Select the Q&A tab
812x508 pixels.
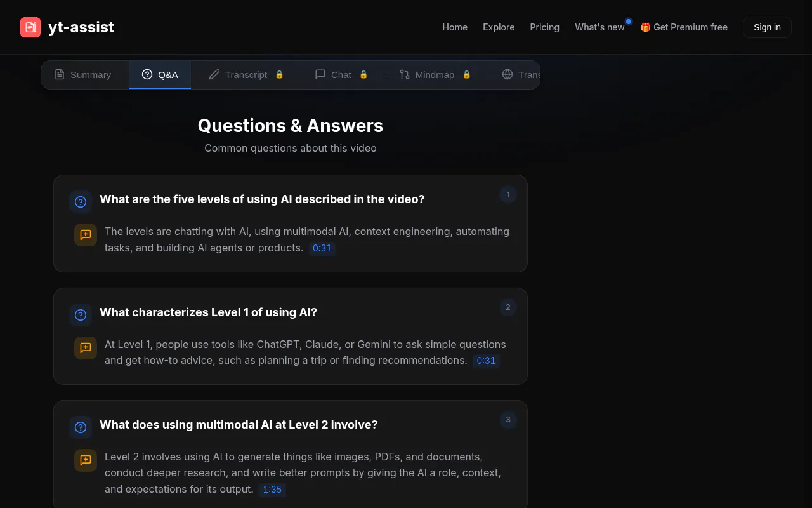160,75
